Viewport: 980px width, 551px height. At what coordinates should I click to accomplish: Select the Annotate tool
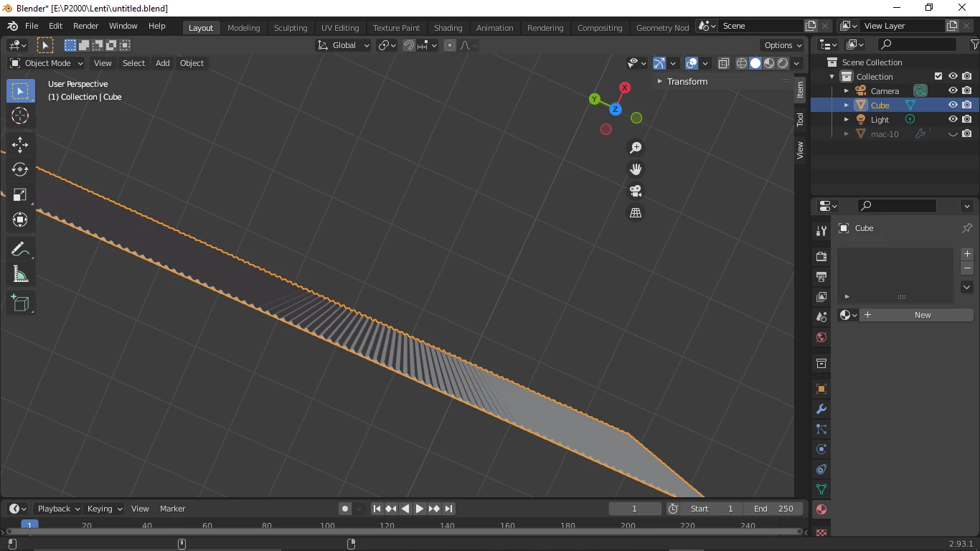pyautogui.click(x=20, y=249)
